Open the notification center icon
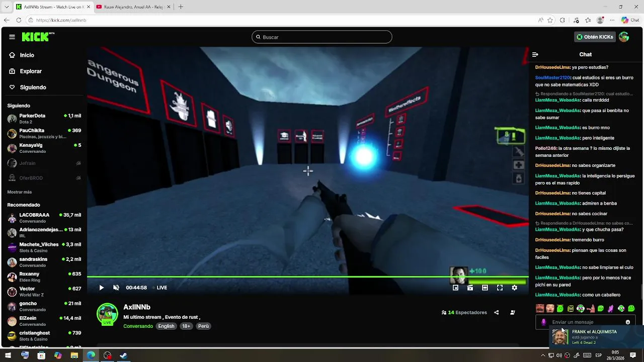This screenshot has width=644, height=362. (634, 355)
